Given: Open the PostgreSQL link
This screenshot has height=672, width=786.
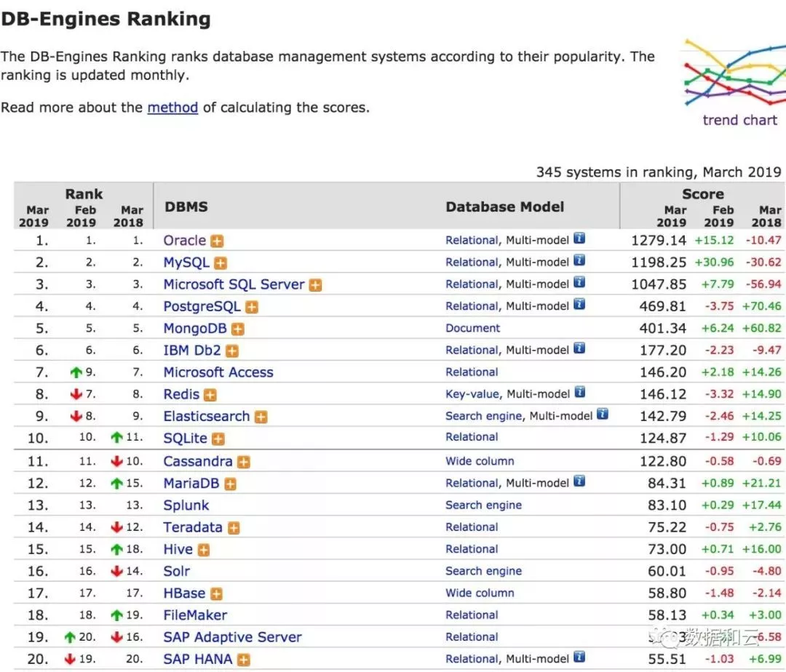Looking at the screenshot, I should pyautogui.click(x=202, y=306).
